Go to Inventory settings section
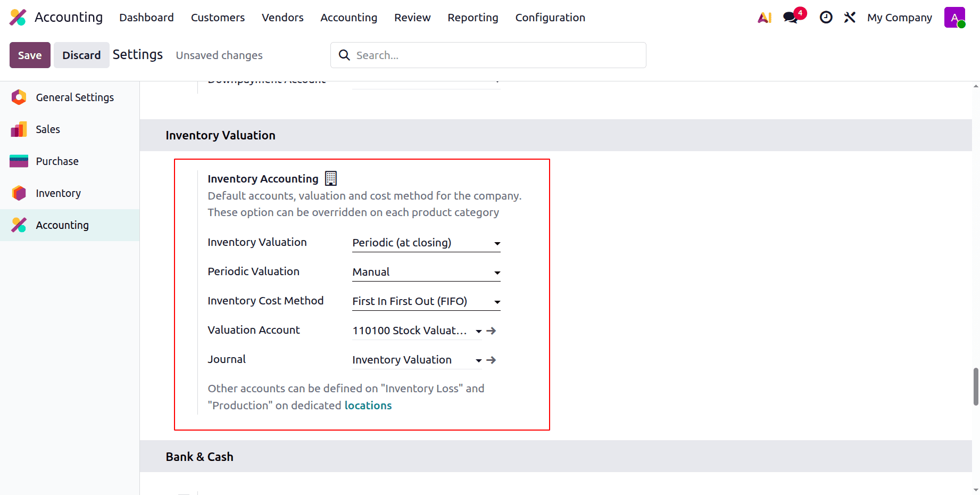Viewport: 980px width, 495px height. coord(70,193)
